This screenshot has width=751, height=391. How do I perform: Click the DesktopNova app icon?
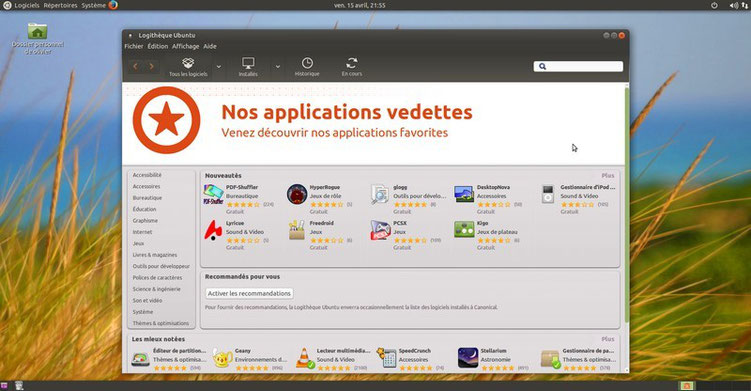click(464, 195)
